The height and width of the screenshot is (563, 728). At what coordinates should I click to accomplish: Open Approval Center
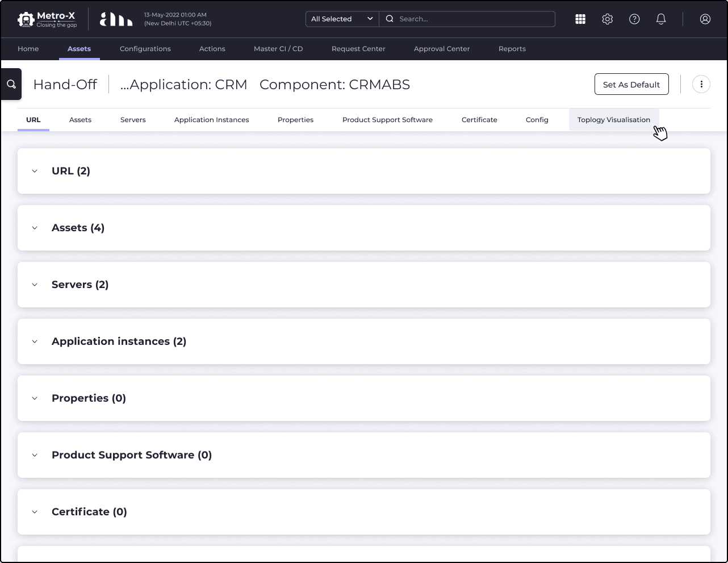tap(442, 49)
